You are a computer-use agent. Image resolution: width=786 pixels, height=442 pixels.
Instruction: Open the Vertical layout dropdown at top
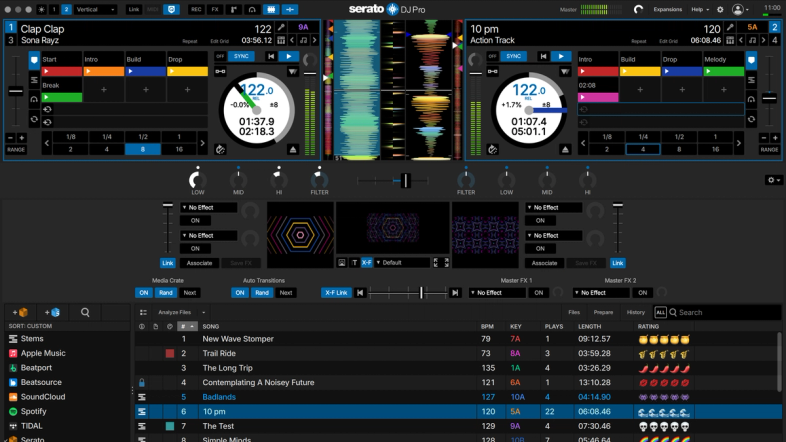(x=95, y=10)
